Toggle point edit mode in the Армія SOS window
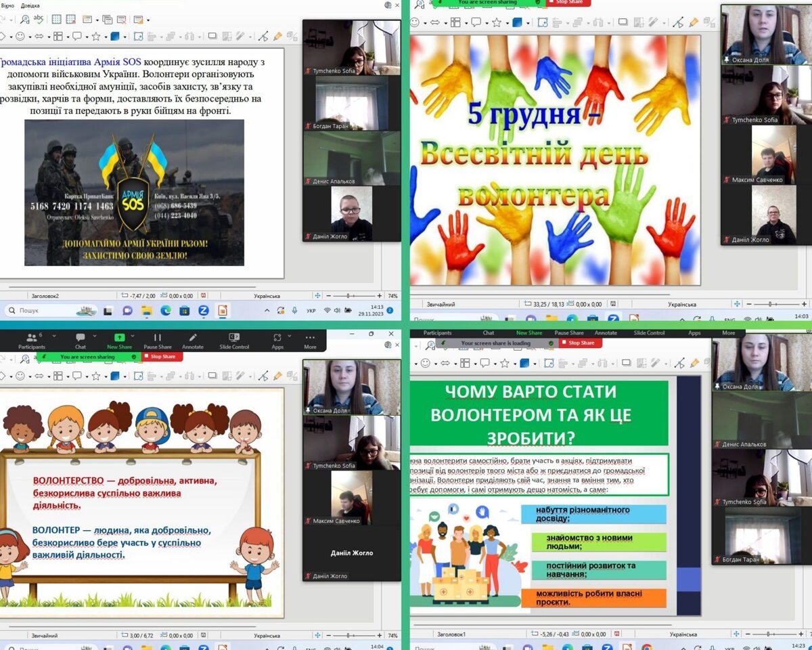 click(263, 36)
